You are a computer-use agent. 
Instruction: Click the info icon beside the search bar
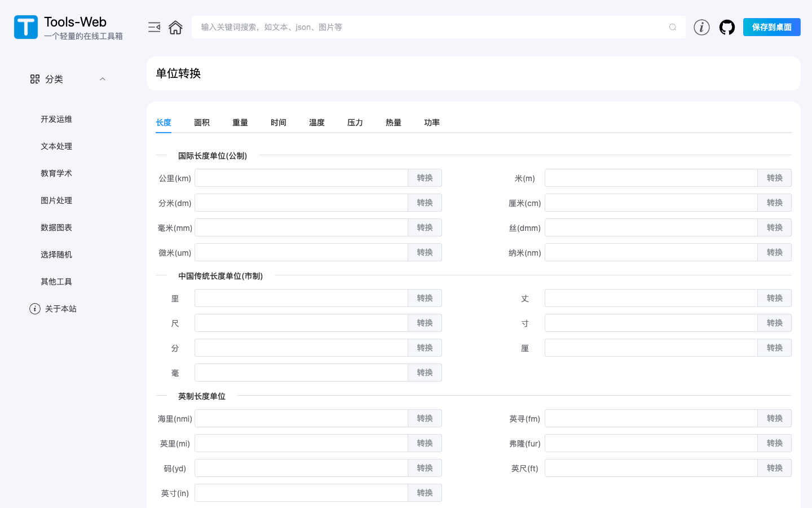701,27
